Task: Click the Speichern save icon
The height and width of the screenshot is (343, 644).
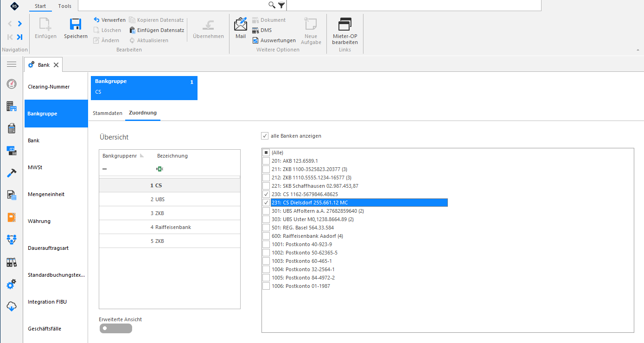Action: pos(76,24)
